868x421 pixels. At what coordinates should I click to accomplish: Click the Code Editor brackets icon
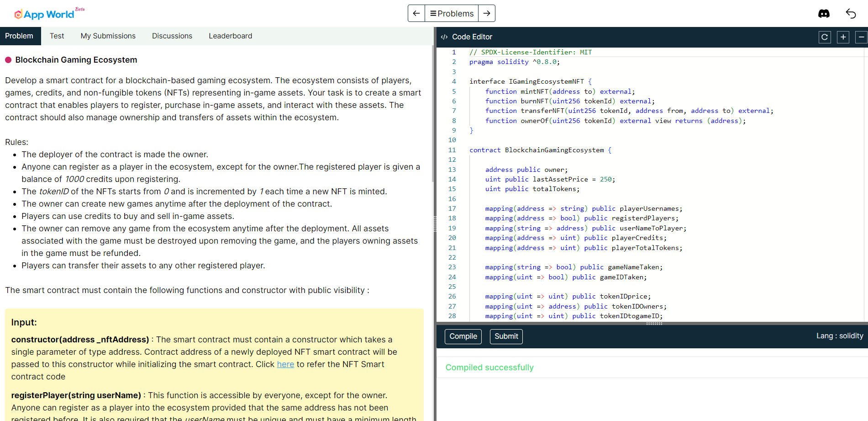(444, 37)
